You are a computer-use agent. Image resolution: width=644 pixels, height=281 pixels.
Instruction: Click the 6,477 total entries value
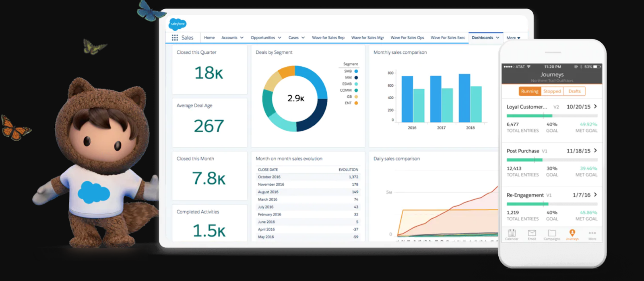click(x=513, y=124)
